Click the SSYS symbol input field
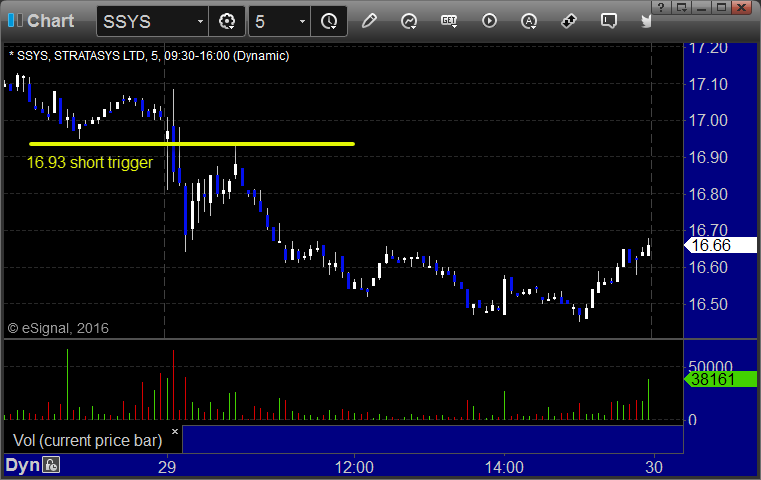The height and width of the screenshot is (480, 761). click(152, 21)
